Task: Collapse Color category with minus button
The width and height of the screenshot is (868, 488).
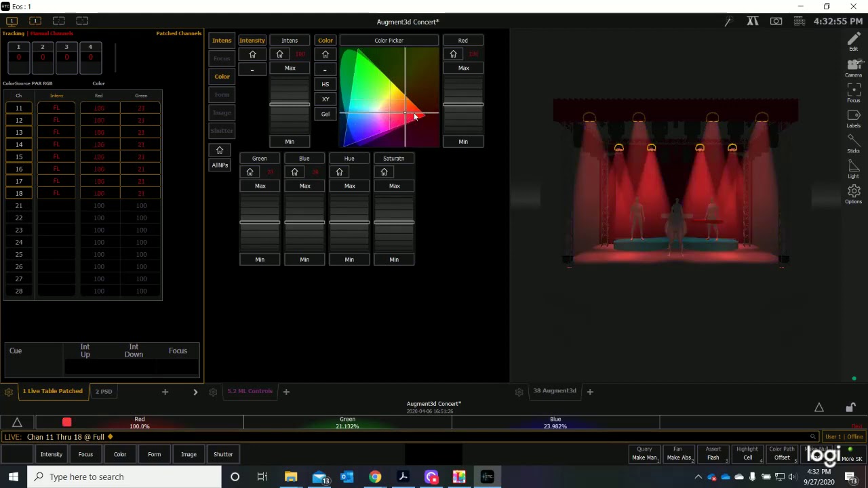Action: click(x=325, y=69)
